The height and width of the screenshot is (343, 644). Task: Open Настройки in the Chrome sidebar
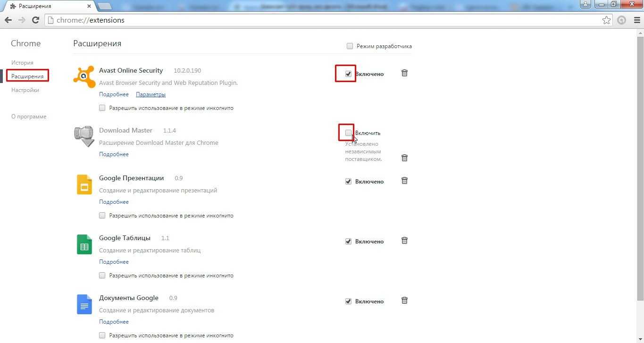point(25,90)
